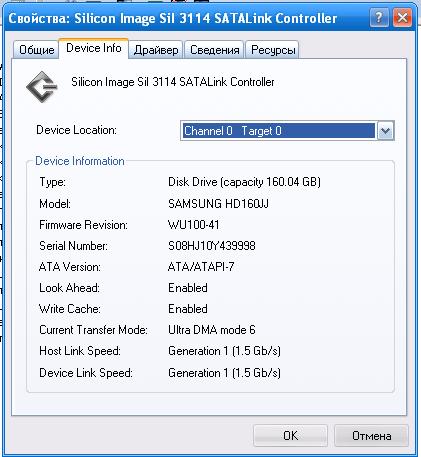Image resolution: width=421 pixels, height=457 pixels.
Task: Click the Device Location label
Action: (76, 130)
